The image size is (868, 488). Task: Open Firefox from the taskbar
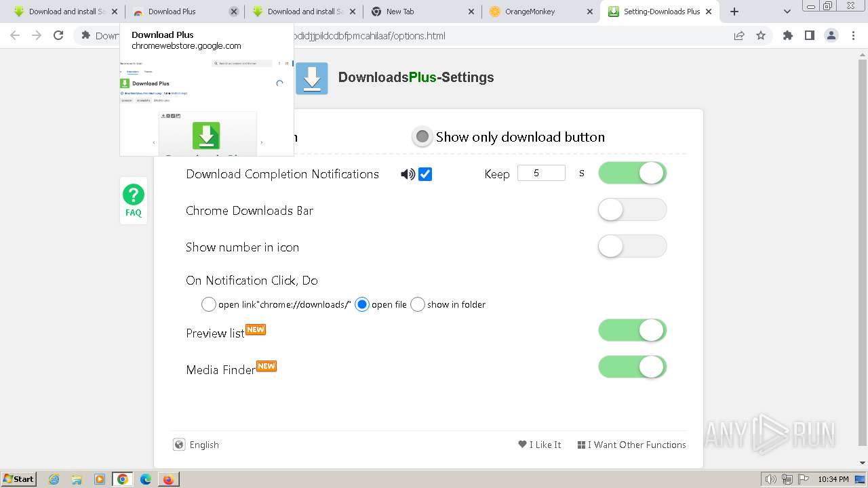coord(168,479)
